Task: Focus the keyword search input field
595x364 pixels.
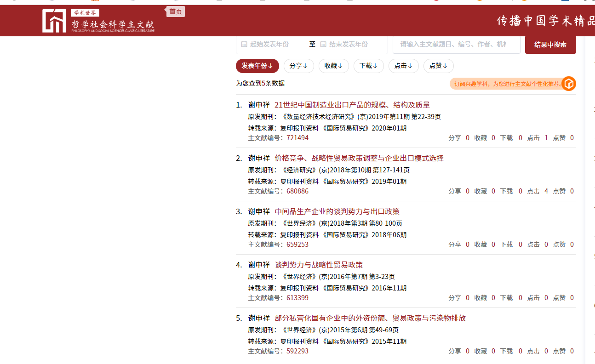Action: (x=456, y=44)
